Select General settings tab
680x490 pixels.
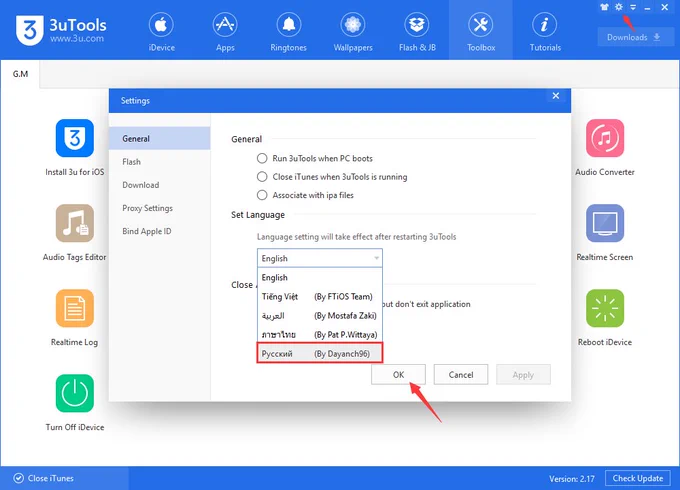(x=160, y=138)
